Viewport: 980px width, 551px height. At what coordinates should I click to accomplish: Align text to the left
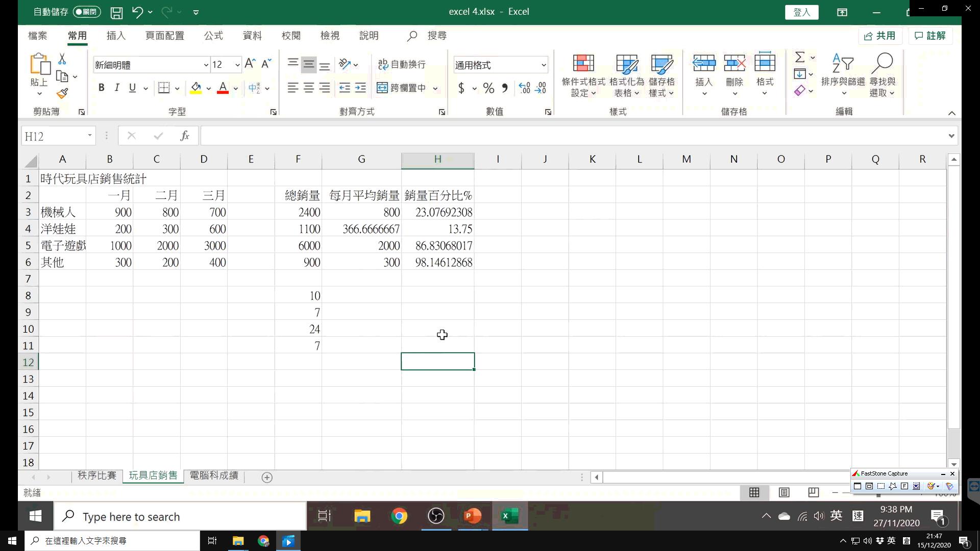pos(293,88)
